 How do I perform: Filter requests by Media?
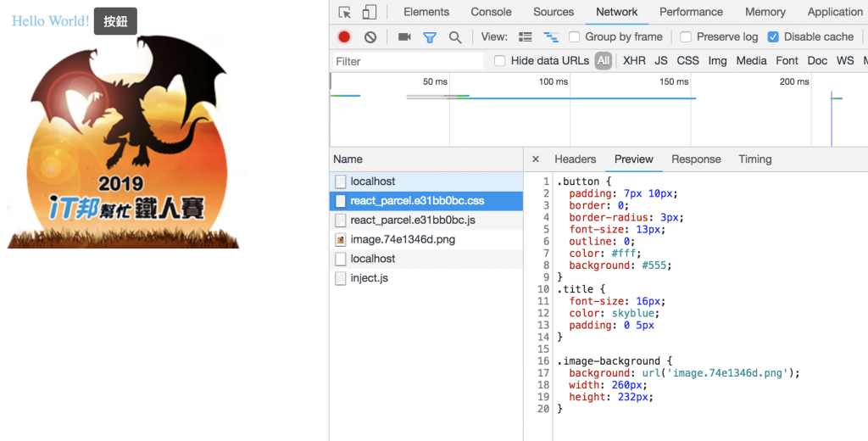pos(751,61)
